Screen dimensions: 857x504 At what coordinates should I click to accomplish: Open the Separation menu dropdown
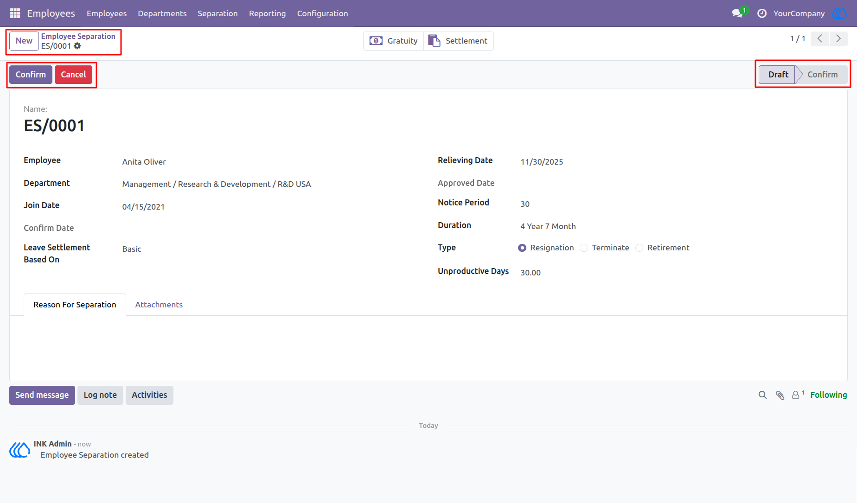[x=217, y=13]
